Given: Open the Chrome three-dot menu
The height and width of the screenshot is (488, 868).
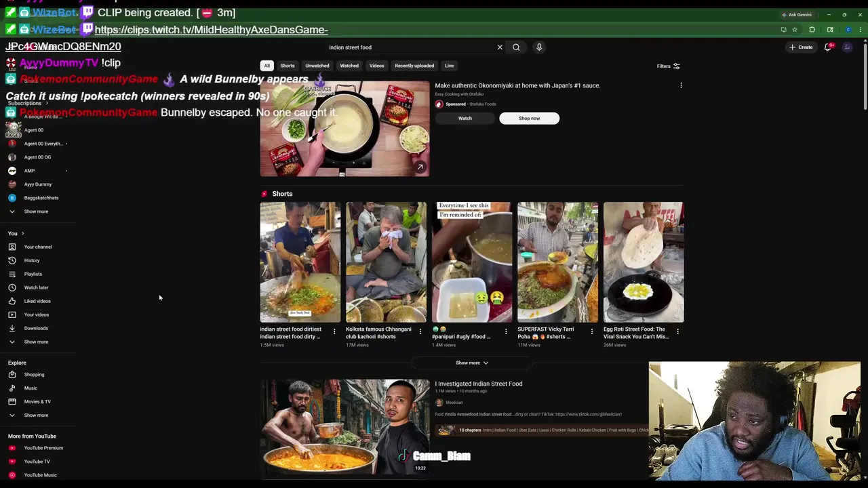Looking at the screenshot, I should [x=861, y=30].
